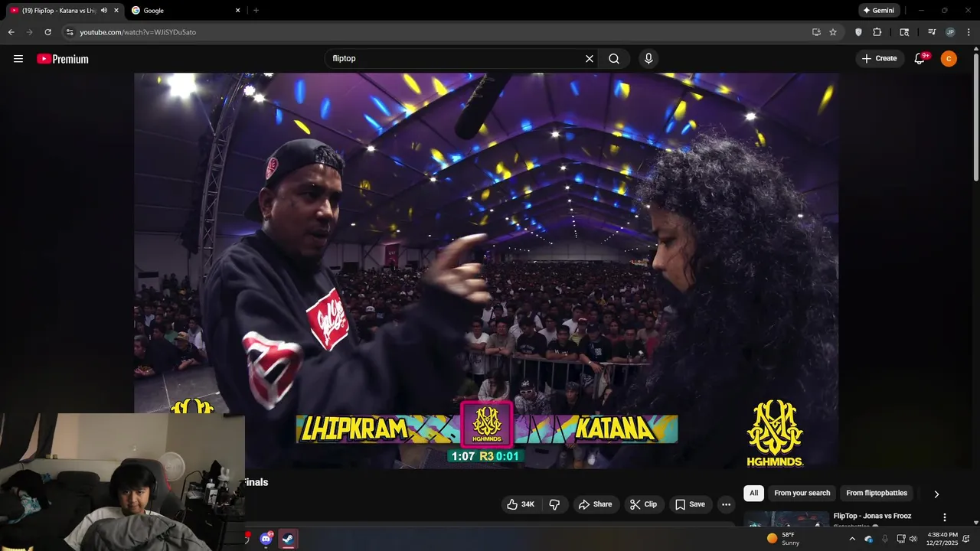This screenshot has width=980, height=551.
Task: Click the microphone tray indicator
Action: [x=885, y=539]
